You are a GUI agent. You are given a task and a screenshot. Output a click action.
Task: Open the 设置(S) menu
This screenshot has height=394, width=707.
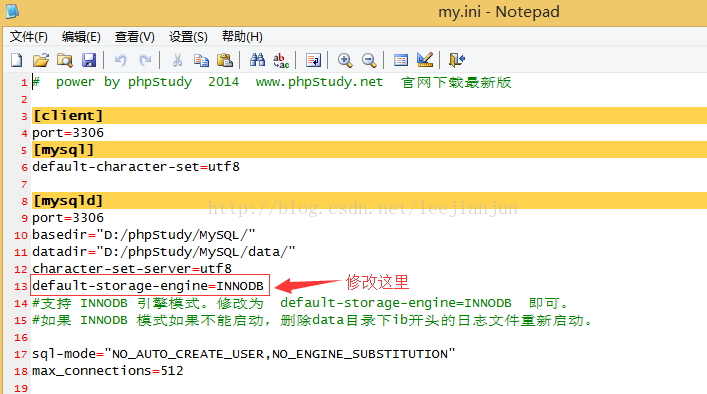(188, 37)
